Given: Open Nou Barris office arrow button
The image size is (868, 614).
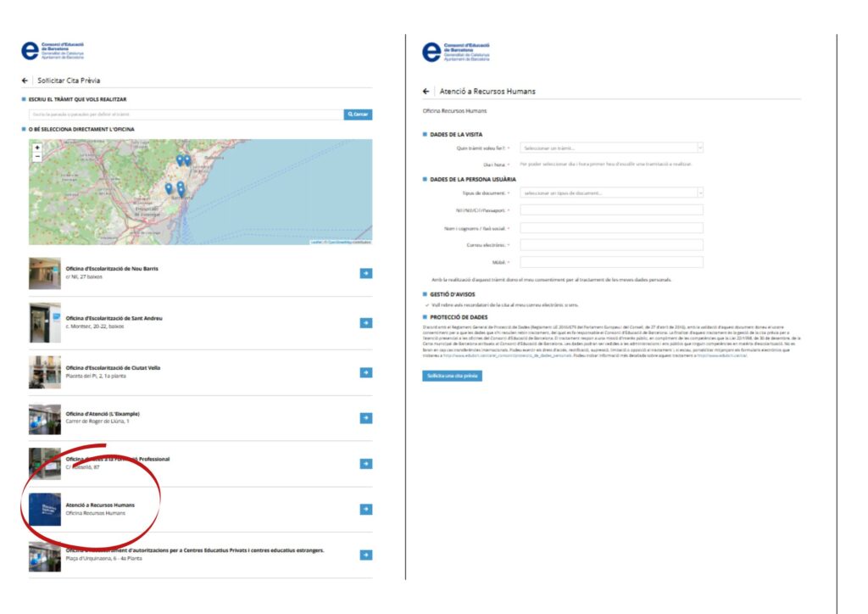Looking at the screenshot, I should tap(365, 273).
